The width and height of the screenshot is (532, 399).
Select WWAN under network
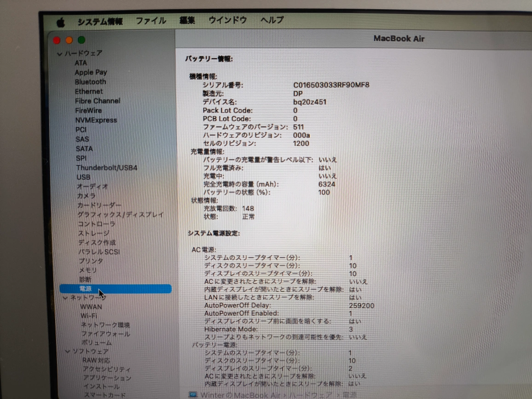(x=91, y=307)
